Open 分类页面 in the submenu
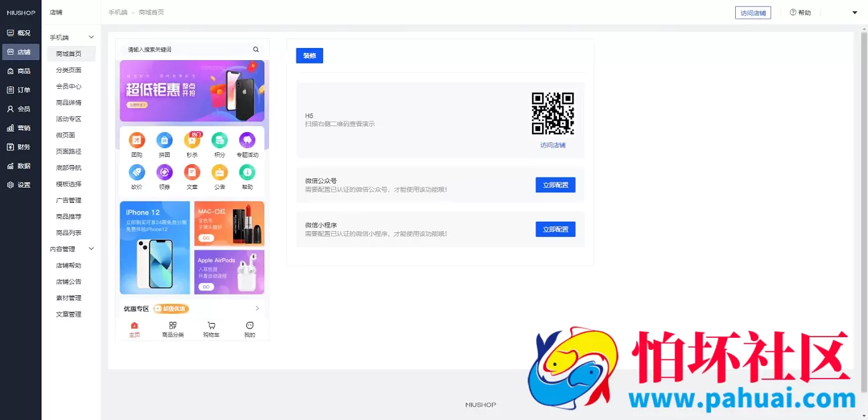Image resolution: width=868 pixels, height=420 pixels. pos(69,70)
